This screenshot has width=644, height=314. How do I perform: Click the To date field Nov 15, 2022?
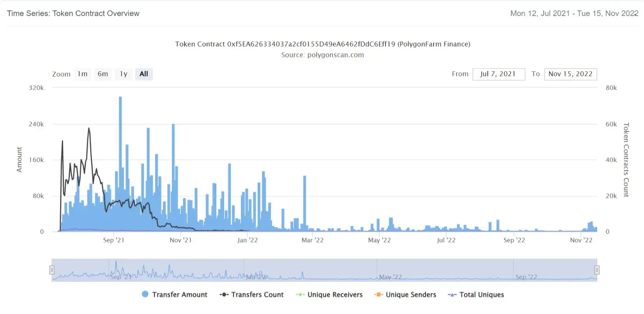point(570,74)
